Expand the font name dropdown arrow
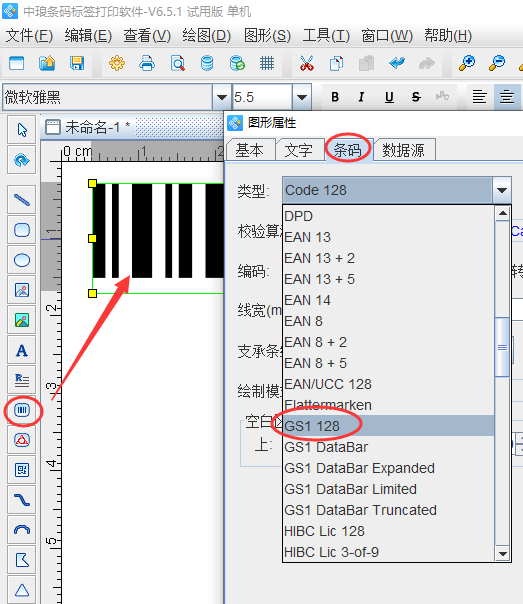 click(222, 97)
